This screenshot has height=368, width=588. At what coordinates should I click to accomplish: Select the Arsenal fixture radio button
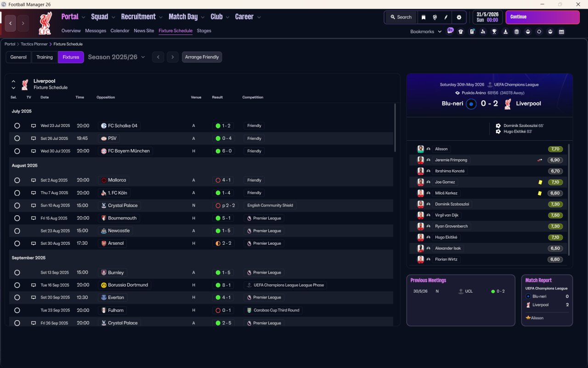click(x=17, y=243)
